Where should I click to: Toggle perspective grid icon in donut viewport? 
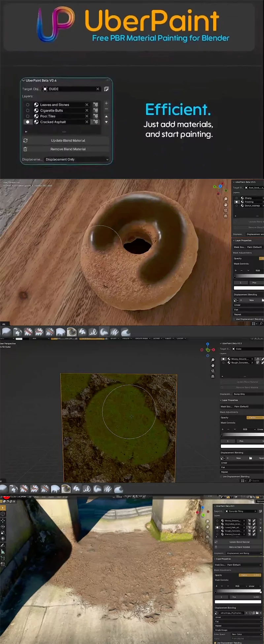(x=226, y=216)
